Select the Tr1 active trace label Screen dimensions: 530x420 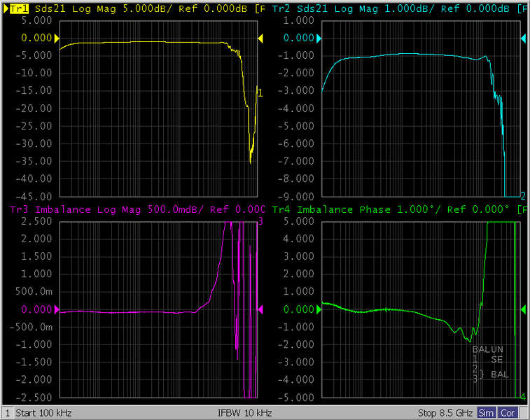point(20,9)
